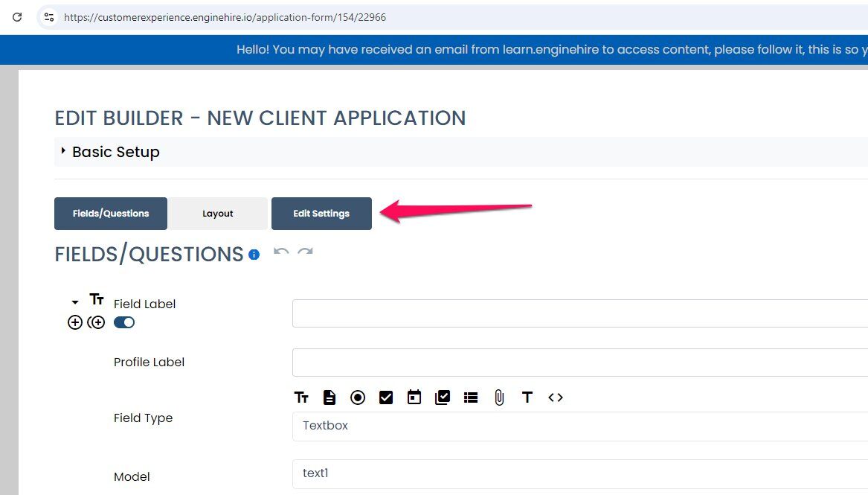
Task: Click into the Field Label text box
Action: point(580,313)
